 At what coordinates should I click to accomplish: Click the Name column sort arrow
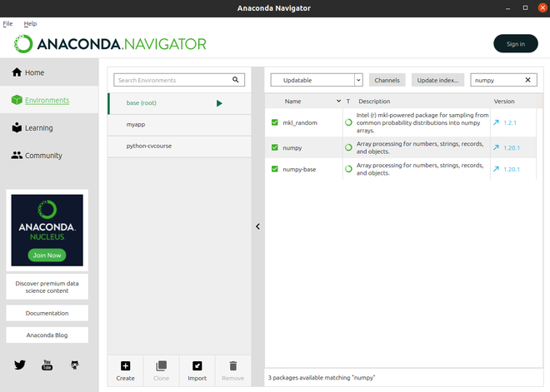pyautogui.click(x=338, y=101)
